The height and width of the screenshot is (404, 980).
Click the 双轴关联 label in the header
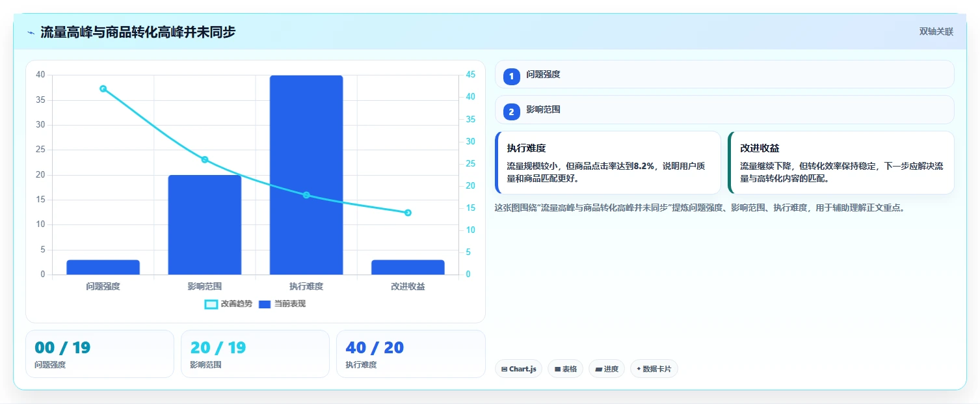click(936, 32)
